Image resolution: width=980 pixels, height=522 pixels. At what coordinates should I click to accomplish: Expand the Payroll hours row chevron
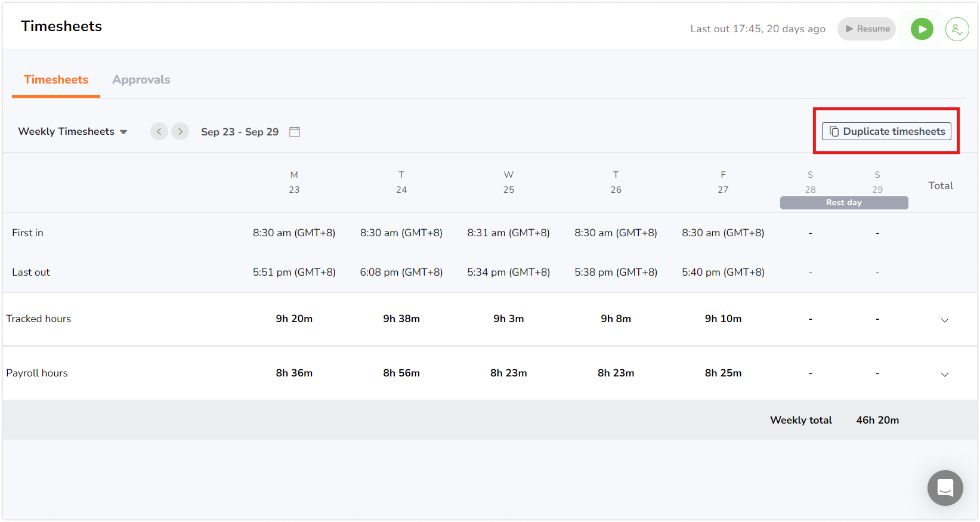[x=945, y=374]
